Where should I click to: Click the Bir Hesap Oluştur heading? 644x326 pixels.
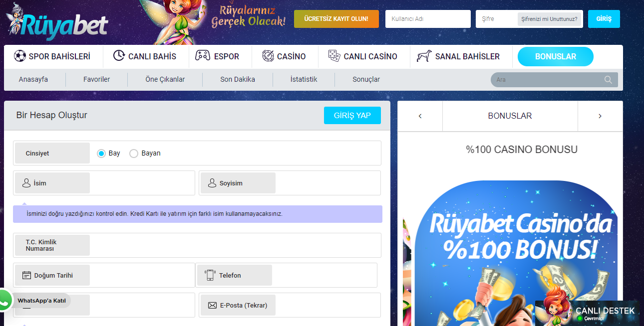(52, 115)
